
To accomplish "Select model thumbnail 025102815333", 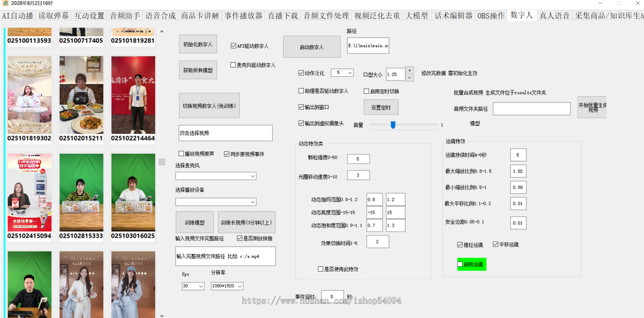I will point(81,192).
